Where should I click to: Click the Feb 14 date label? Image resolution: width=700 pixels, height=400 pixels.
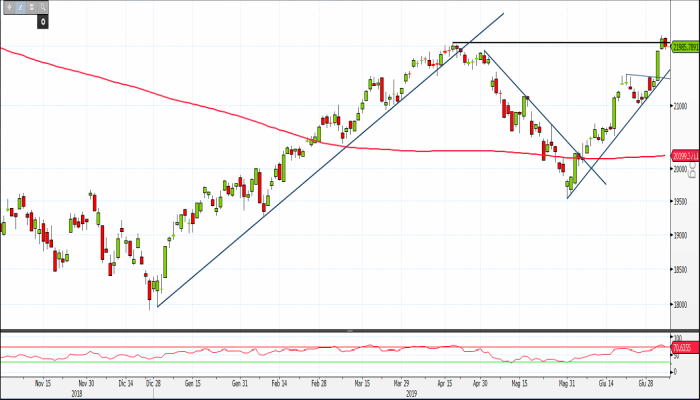point(279,383)
